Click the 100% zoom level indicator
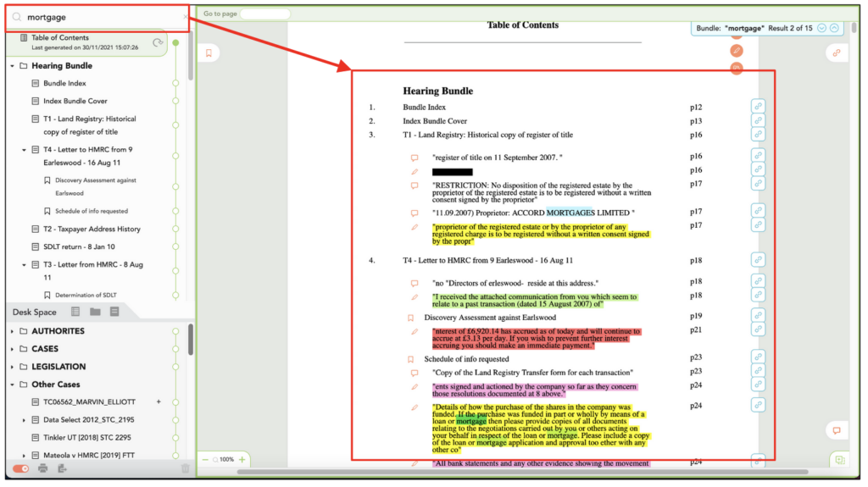 click(x=227, y=459)
